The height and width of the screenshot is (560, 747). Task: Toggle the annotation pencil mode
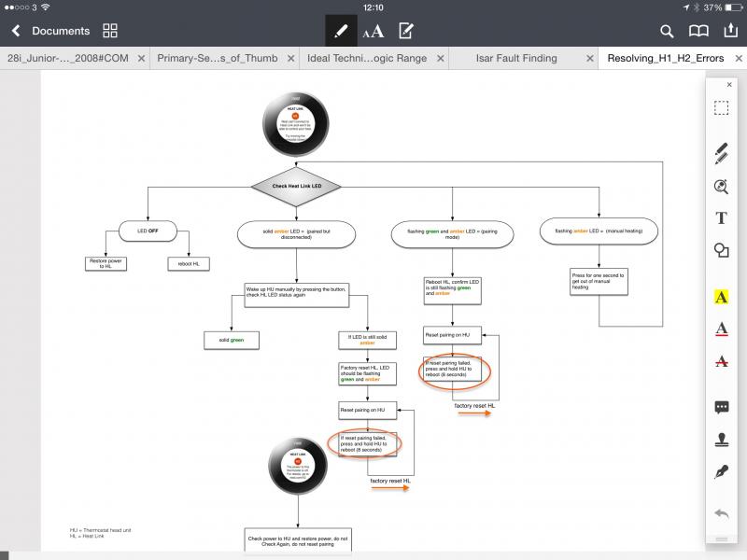coord(341,31)
